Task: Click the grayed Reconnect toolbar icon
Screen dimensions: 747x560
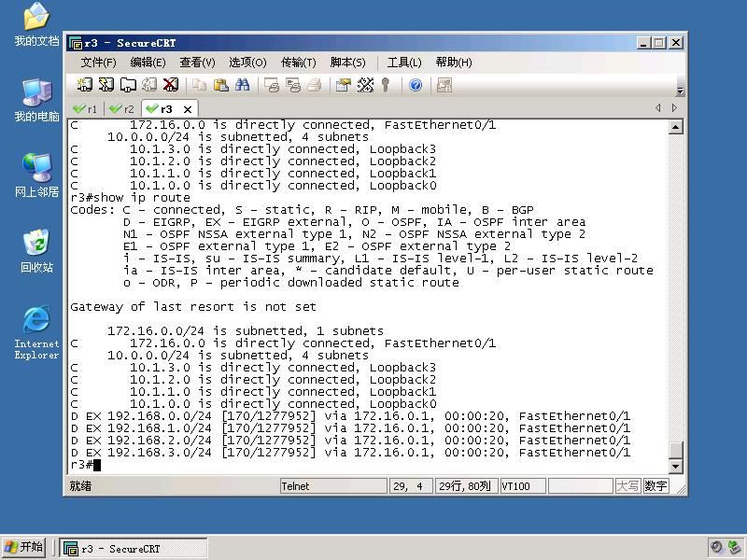Action: (149, 85)
